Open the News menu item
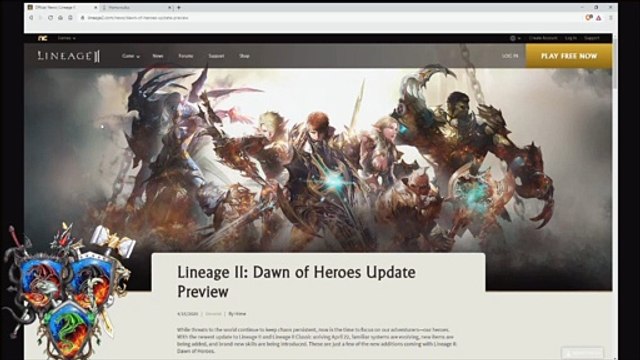Image resolution: width=640 pixels, height=360 pixels. (158, 56)
